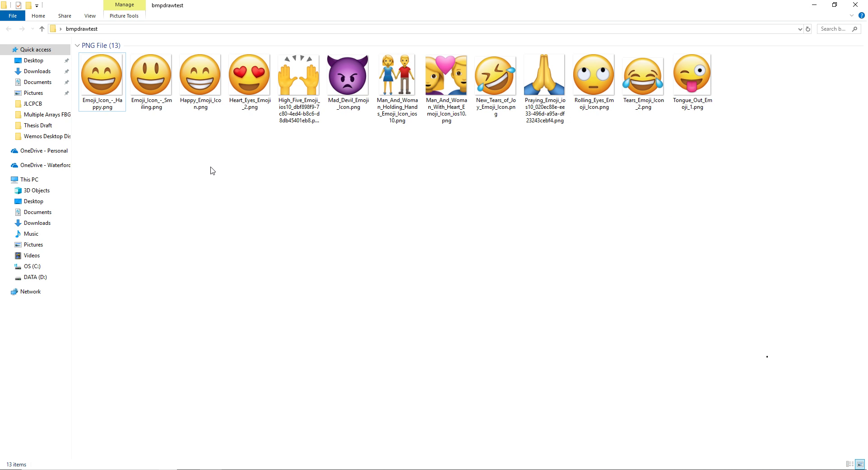Switch to large thumbnails view
The height and width of the screenshot is (470, 868).
(x=860, y=464)
